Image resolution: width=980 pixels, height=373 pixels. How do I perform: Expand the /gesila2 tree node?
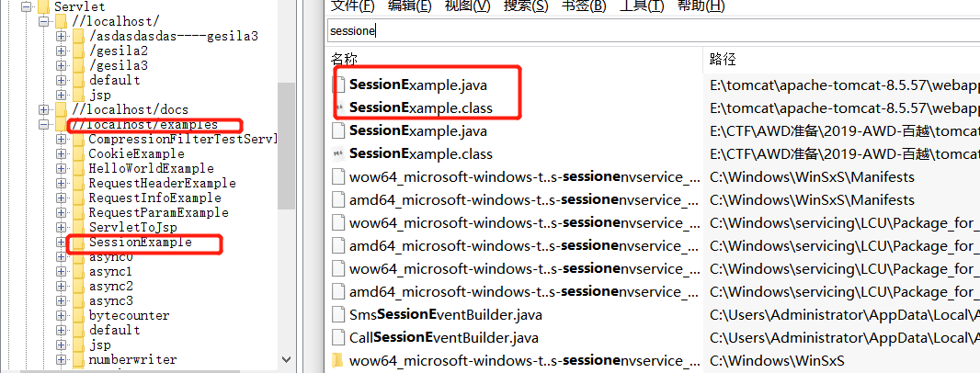click(x=61, y=51)
